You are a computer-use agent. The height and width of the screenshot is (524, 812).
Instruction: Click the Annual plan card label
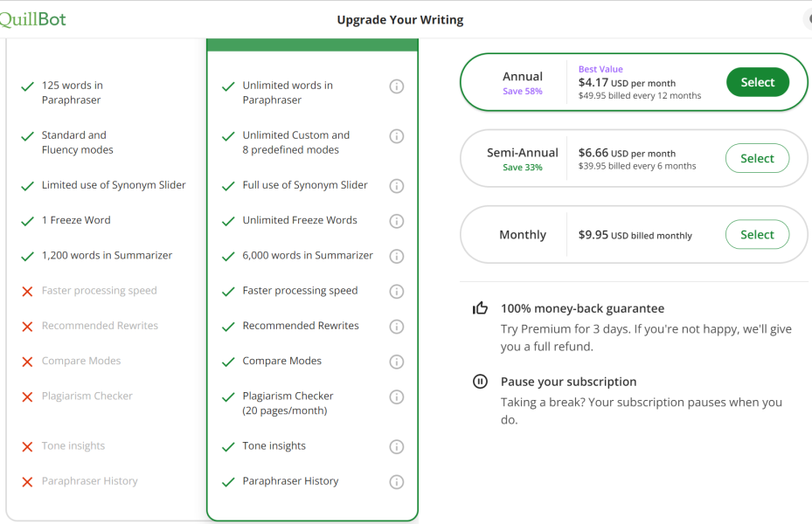tap(523, 77)
